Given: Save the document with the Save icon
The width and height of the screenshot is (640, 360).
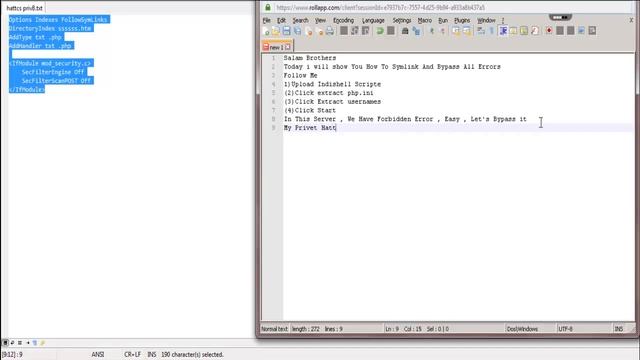Looking at the screenshot, I should [x=287, y=31].
